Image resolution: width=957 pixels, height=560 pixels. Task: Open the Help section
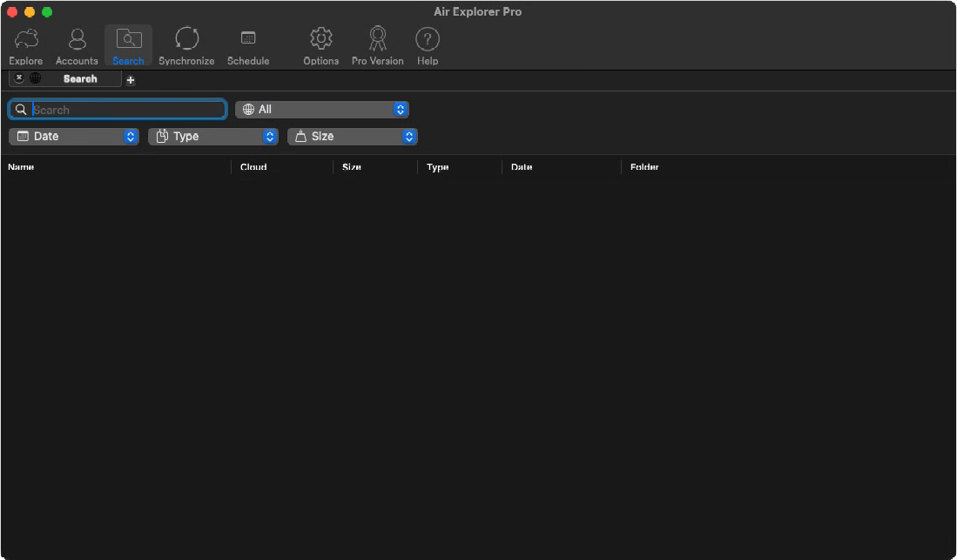pos(428,44)
